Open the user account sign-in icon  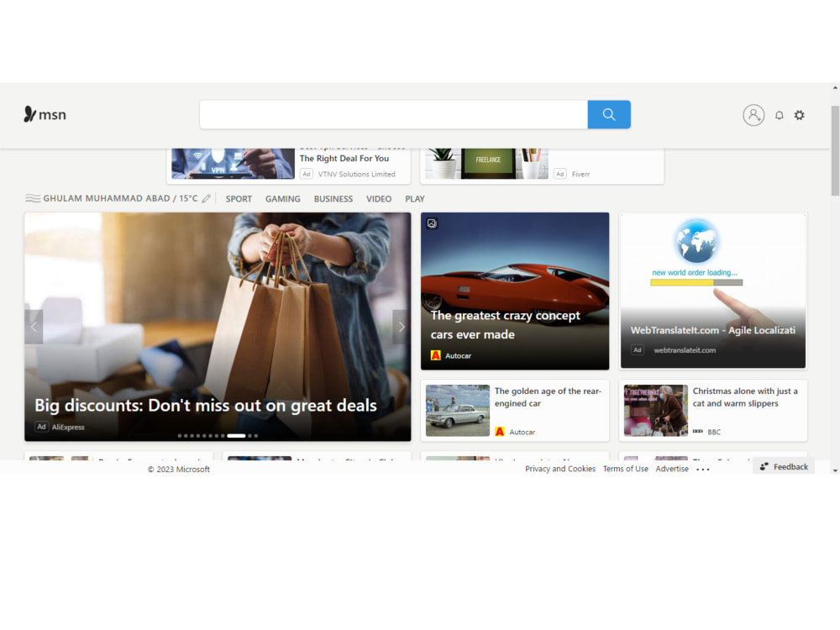pyautogui.click(x=753, y=115)
